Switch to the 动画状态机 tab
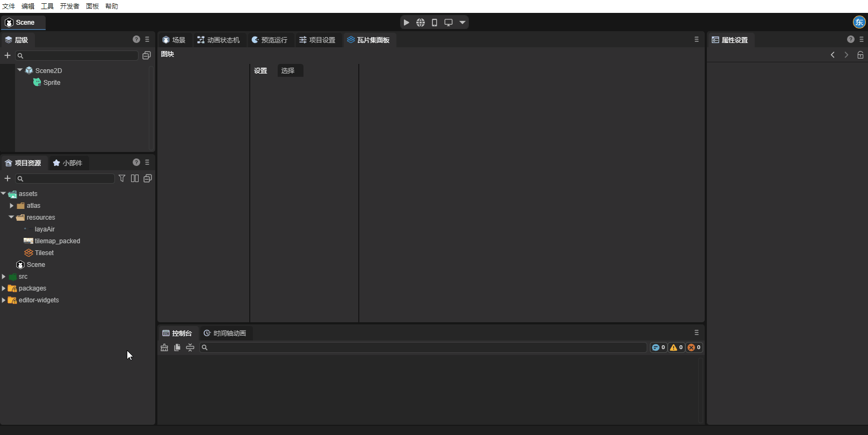Image resolution: width=868 pixels, height=435 pixels. coord(219,40)
